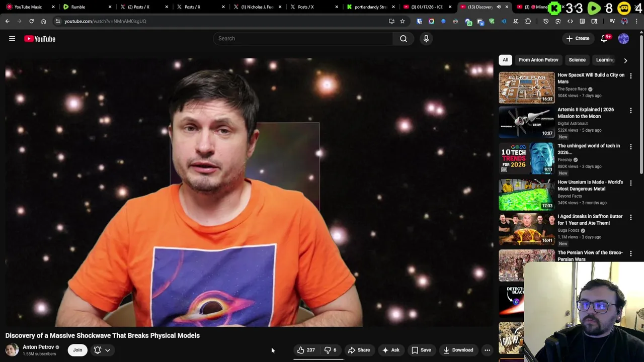Go back with the browser back arrow

coord(7,21)
